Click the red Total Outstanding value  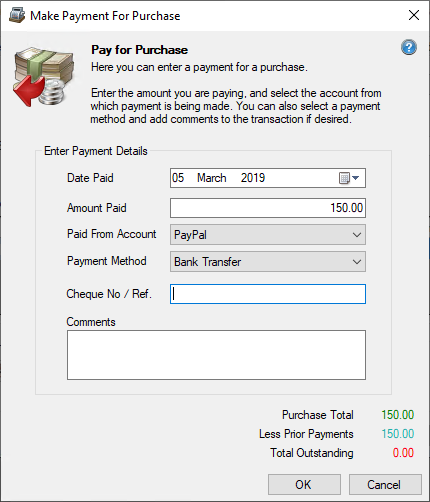(403, 453)
